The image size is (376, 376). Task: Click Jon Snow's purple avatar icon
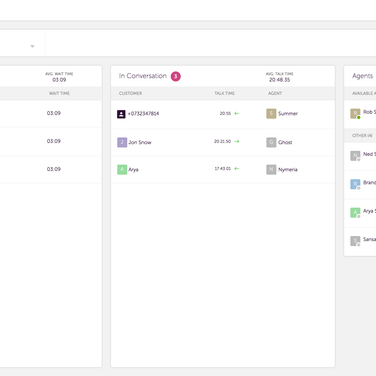(122, 142)
